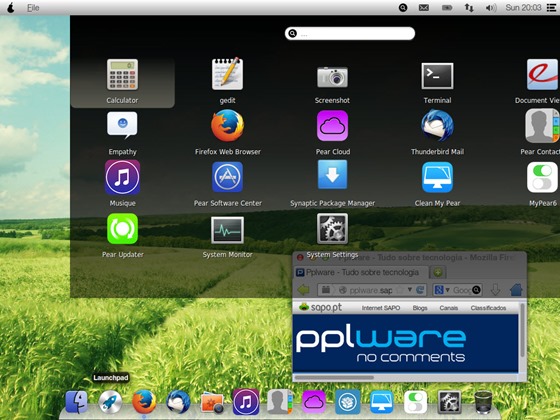
Task: Open the Canais link
Action: (449, 308)
